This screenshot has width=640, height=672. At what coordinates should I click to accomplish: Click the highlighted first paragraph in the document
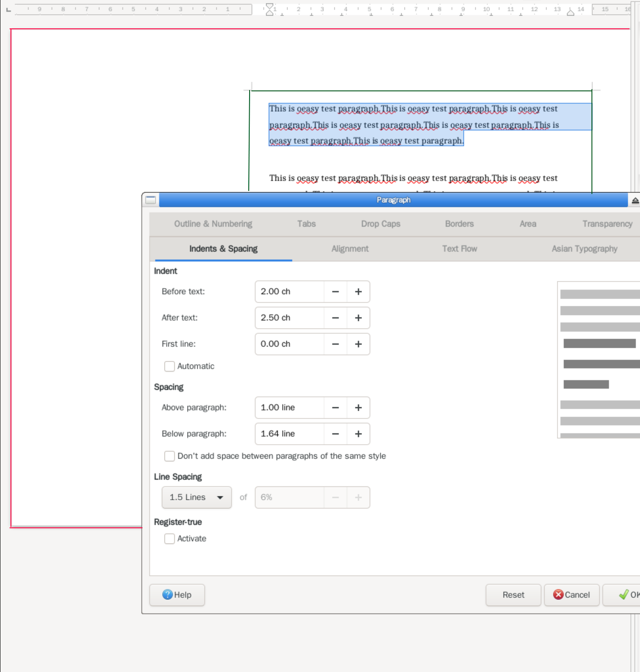click(x=414, y=125)
